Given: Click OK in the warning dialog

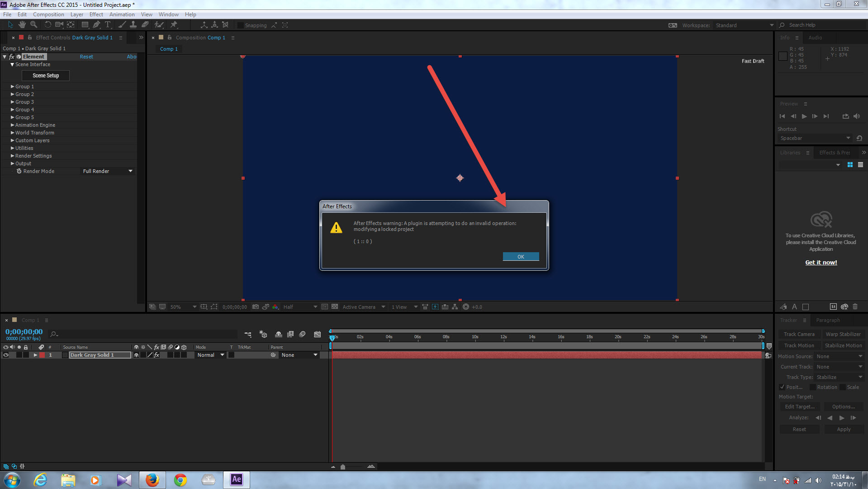Looking at the screenshot, I should tap(521, 257).
